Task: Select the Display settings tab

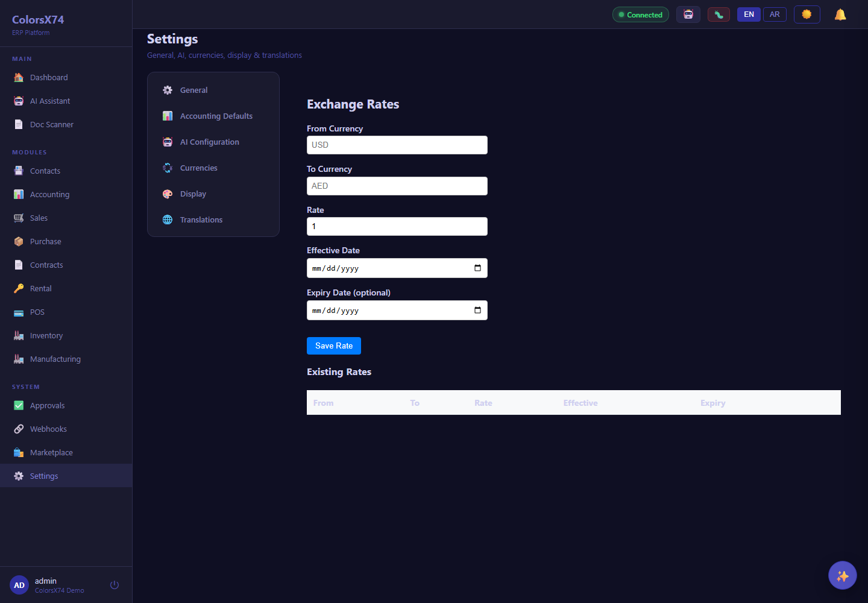Action: [213, 194]
